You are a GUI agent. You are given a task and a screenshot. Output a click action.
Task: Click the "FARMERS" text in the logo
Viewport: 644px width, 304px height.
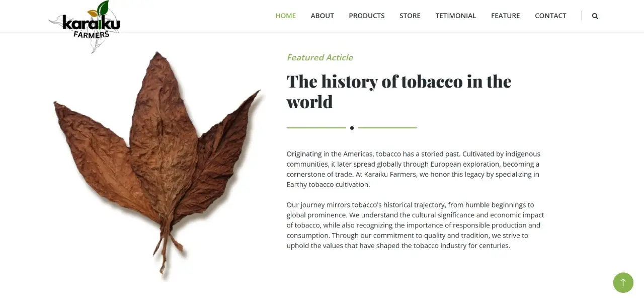[91, 35]
